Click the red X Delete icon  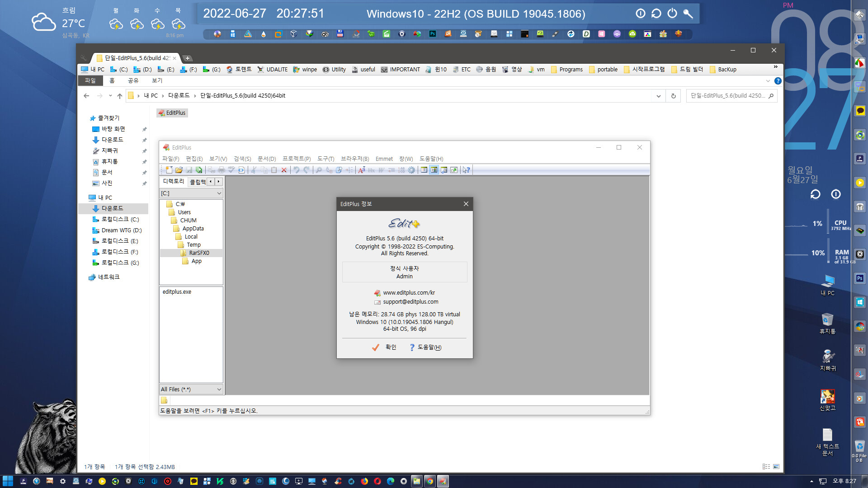coord(284,170)
